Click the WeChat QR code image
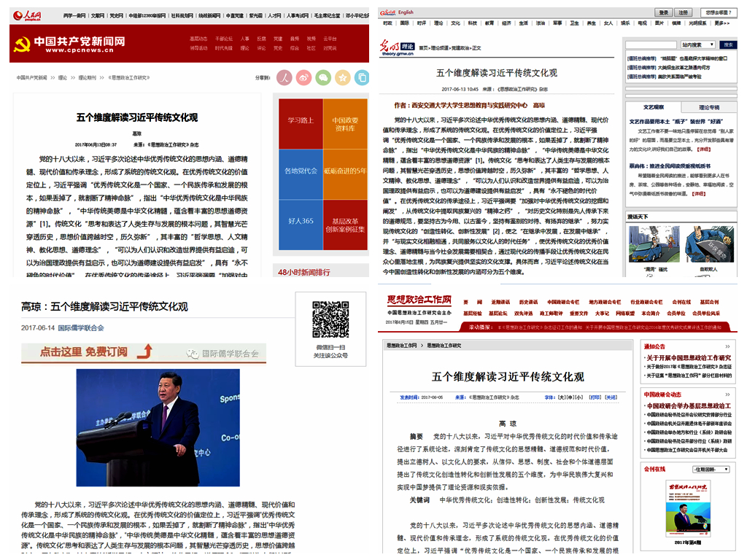 tap(330, 319)
